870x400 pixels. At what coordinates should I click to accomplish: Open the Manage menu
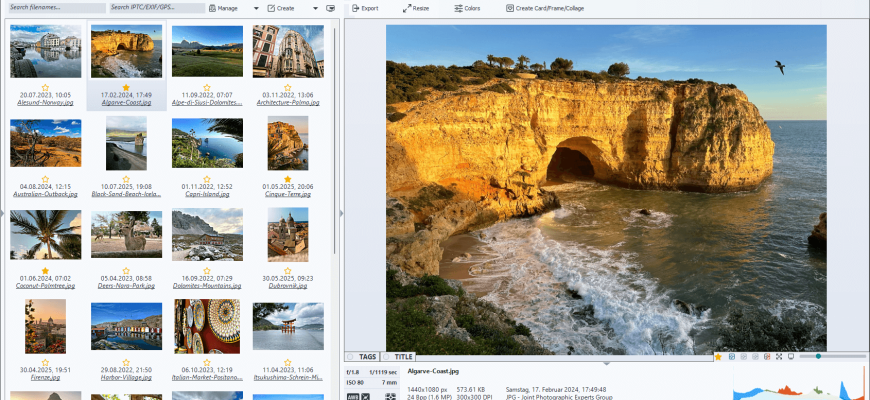pos(224,8)
